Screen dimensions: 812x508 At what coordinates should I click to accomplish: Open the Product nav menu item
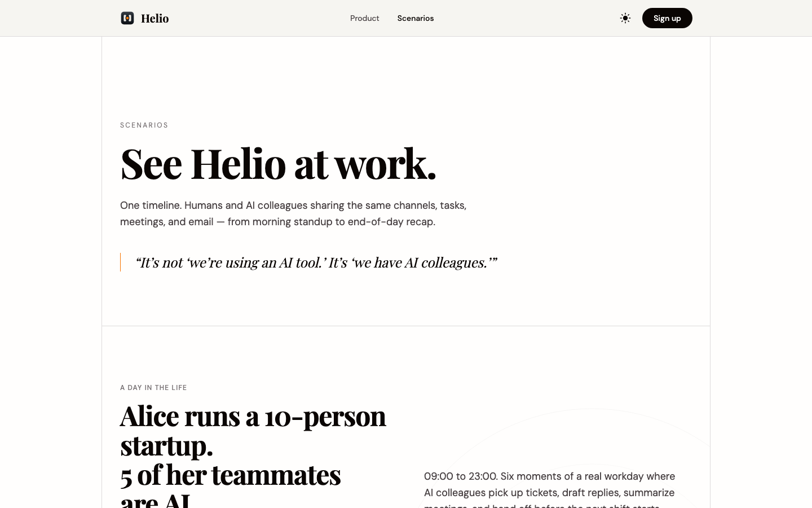click(364, 18)
